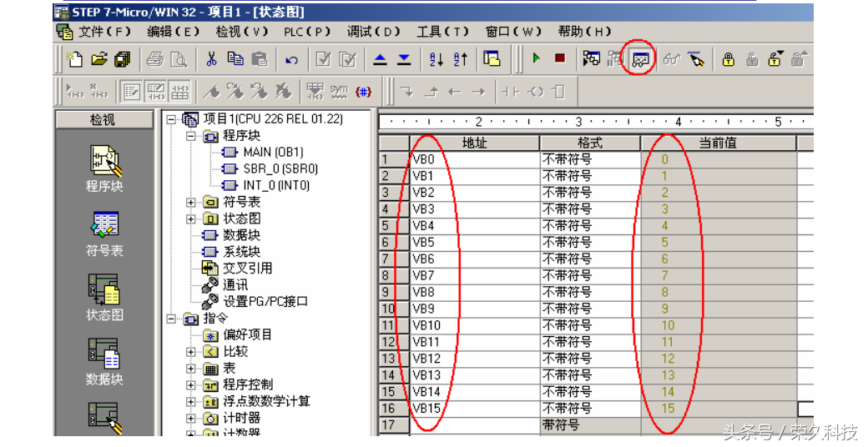Click the STOP mode red square icon
Viewport: 868px width, 447px height.
[559, 59]
